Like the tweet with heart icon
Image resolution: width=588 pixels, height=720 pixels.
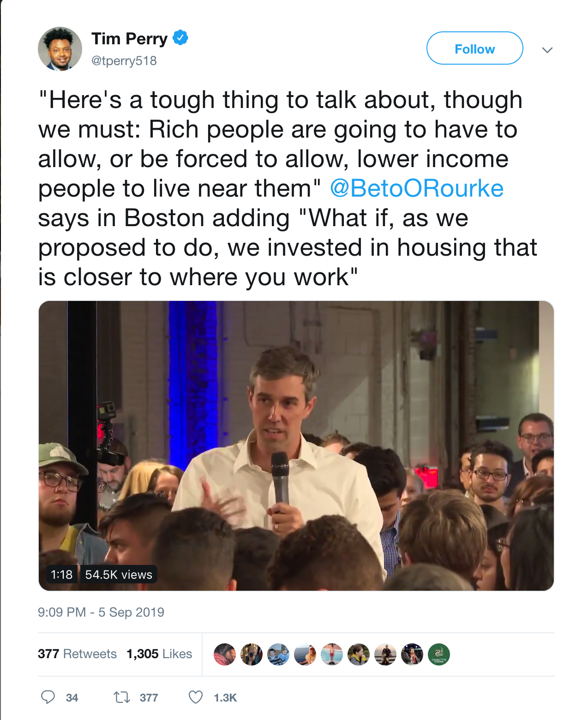pos(196,697)
